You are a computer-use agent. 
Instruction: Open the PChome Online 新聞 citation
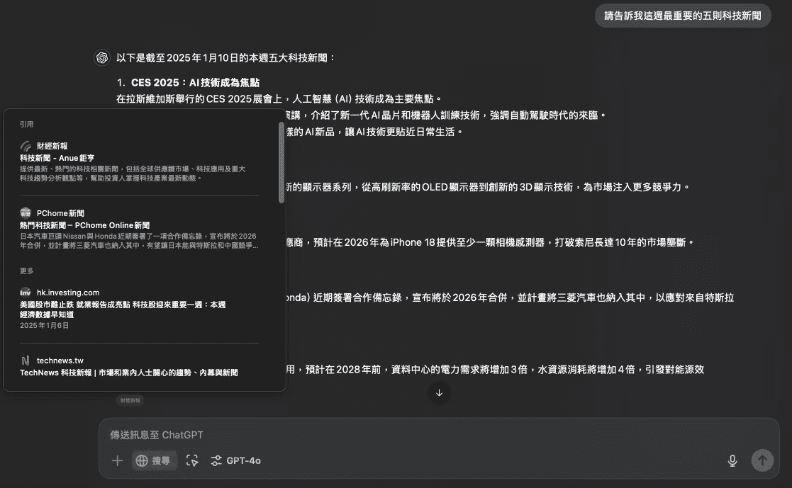point(85,225)
